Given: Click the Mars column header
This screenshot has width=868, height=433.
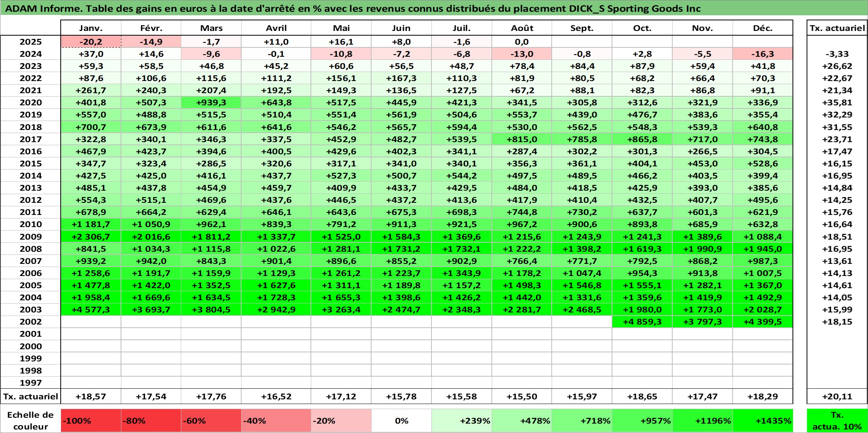Looking at the screenshot, I should coord(211,28).
